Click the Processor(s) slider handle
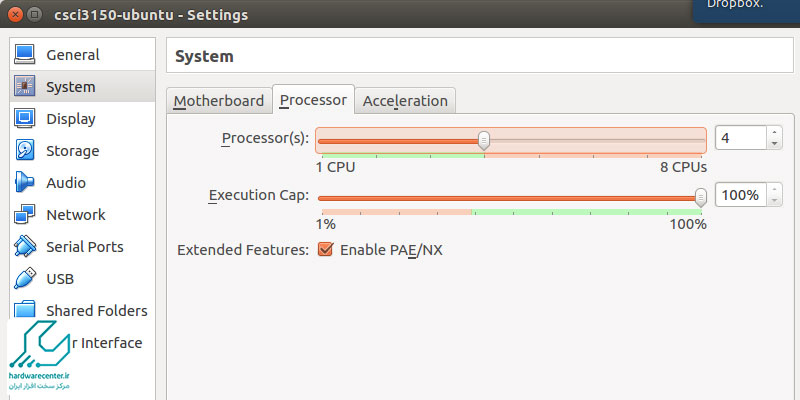Screen dimensions: 800x400 484,140
